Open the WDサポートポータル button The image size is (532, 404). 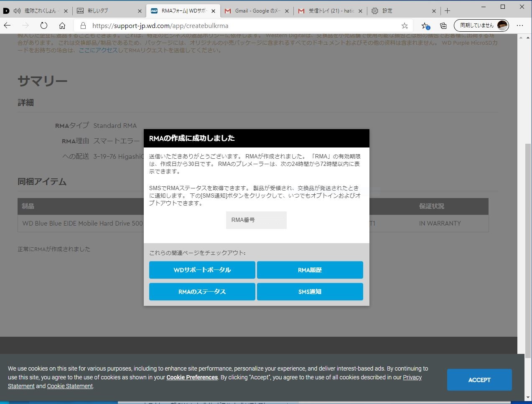point(202,270)
